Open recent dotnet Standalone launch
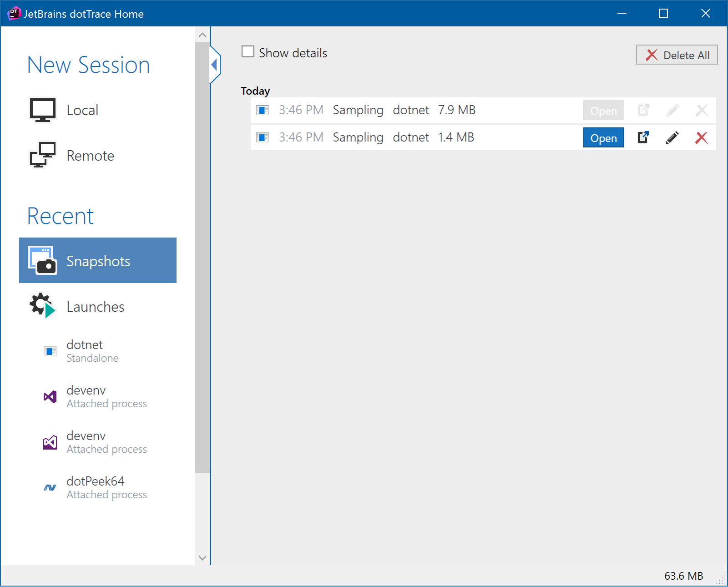The width and height of the screenshot is (728, 587). [97, 351]
